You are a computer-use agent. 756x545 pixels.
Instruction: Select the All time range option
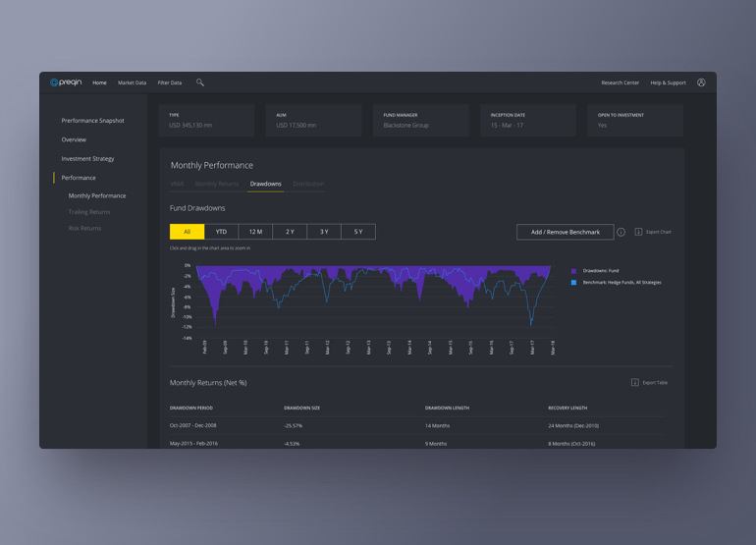[187, 232]
